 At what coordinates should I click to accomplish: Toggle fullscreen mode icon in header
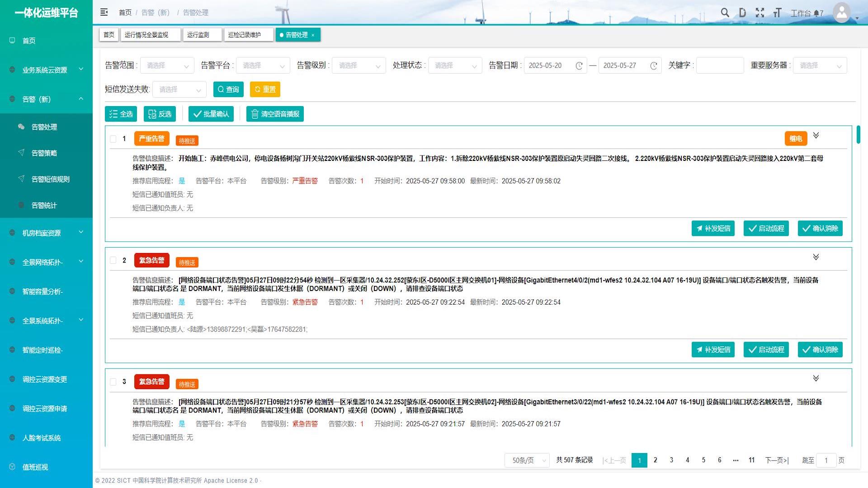pyautogui.click(x=760, y=13)
